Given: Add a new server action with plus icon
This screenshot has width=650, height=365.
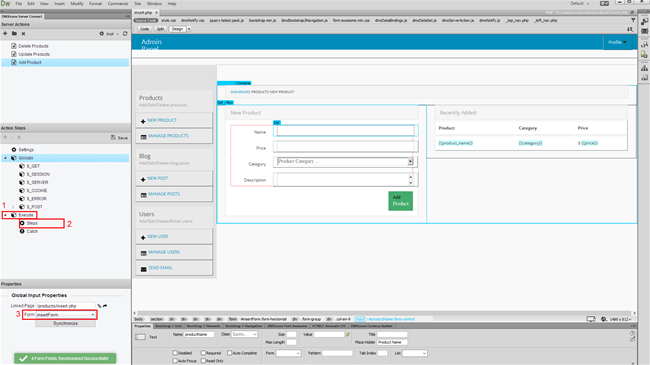Looking at the screenshot, I should coord(5,34).
